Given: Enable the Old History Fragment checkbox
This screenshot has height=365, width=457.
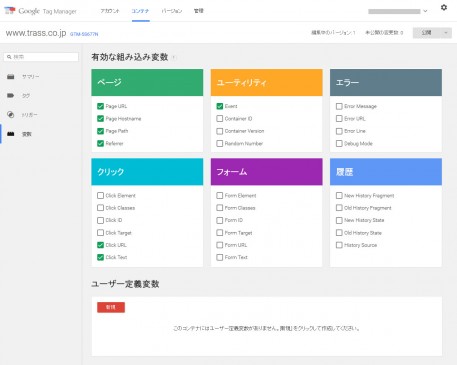Looking at the screenshot, I should click(339, 208).
